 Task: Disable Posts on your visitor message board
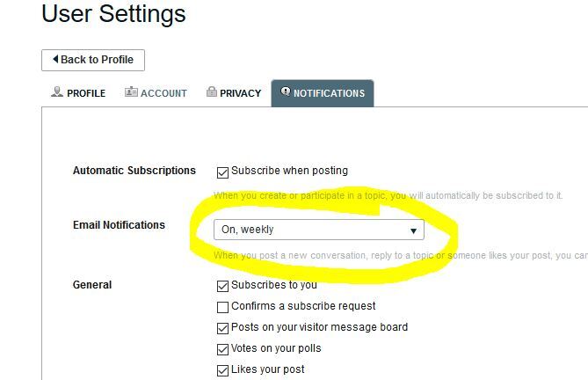tap(222, 328)
